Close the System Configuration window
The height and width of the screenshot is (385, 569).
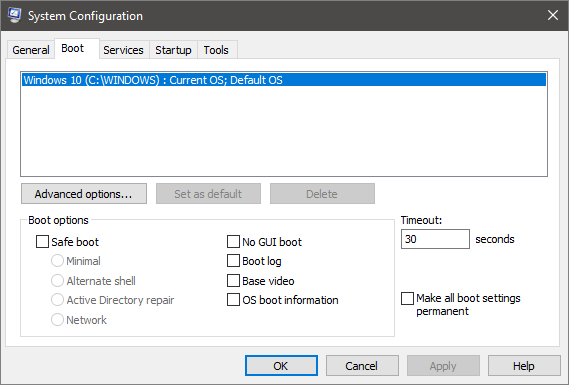tap(553, 15)
